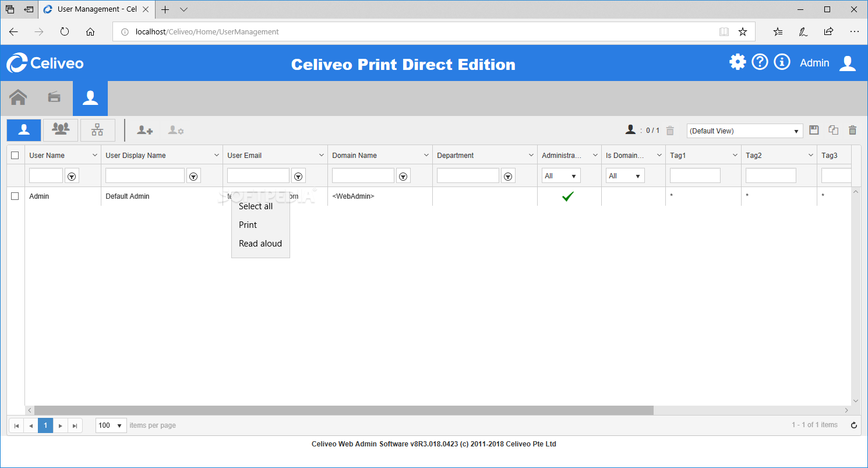Select the User Management tab icon

click(x=90, y=98)
